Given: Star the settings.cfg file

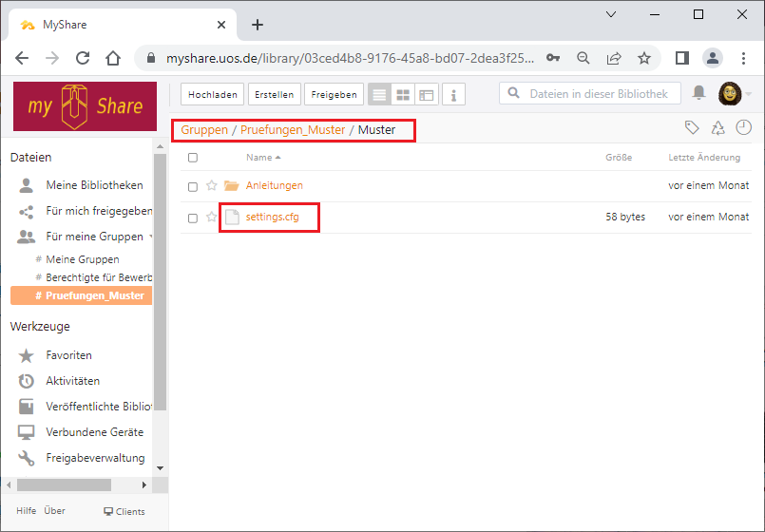Looking at the screenshot, I should tap(212, 218).
